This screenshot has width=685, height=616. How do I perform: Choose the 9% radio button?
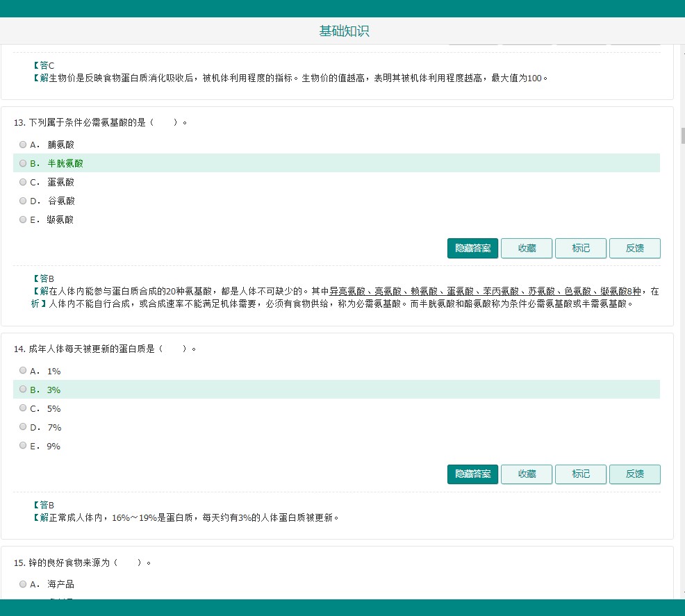23,446
